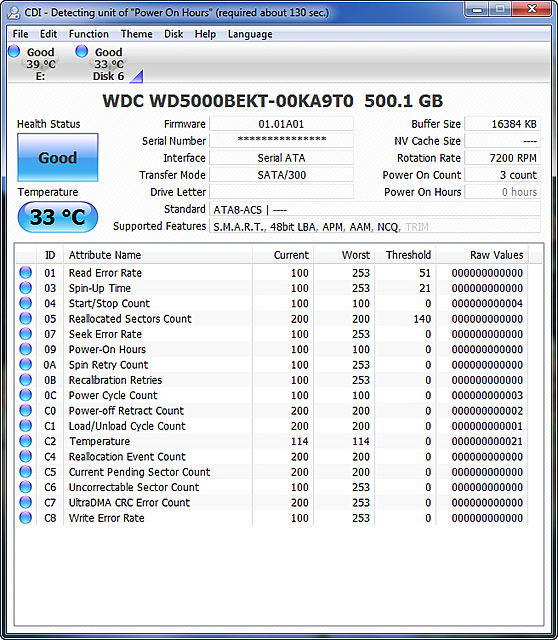Open the Edit menu
Screen dimensions: 558x640
point(48,34)
